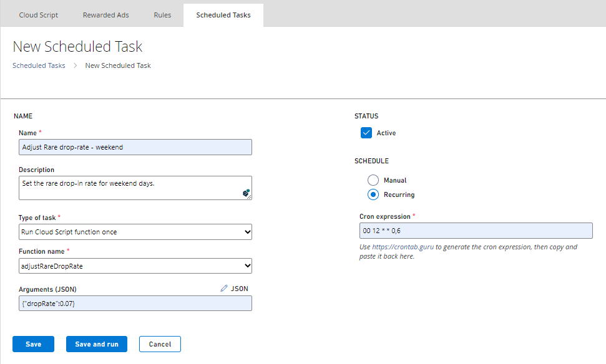Click the Save button

click(32, 343)
